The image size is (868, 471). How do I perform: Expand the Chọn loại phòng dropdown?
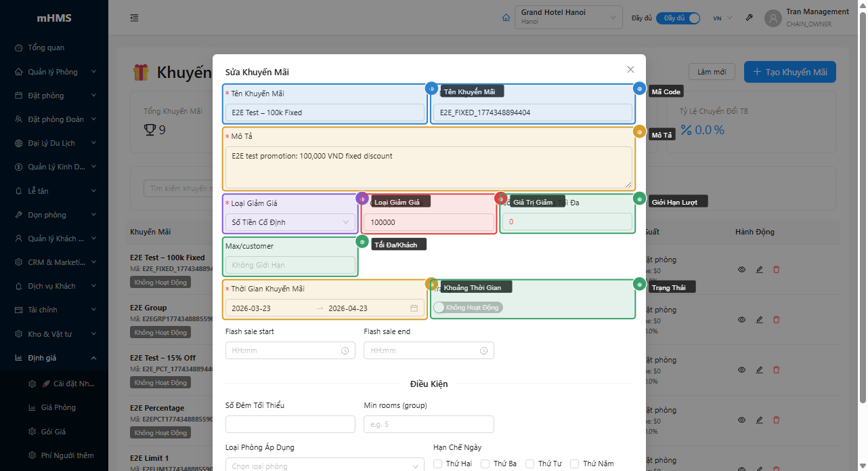tap(324, 466)
